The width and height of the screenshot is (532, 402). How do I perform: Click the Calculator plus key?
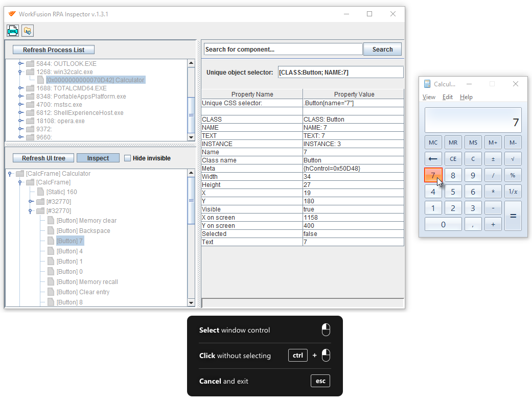pos(493,224)
